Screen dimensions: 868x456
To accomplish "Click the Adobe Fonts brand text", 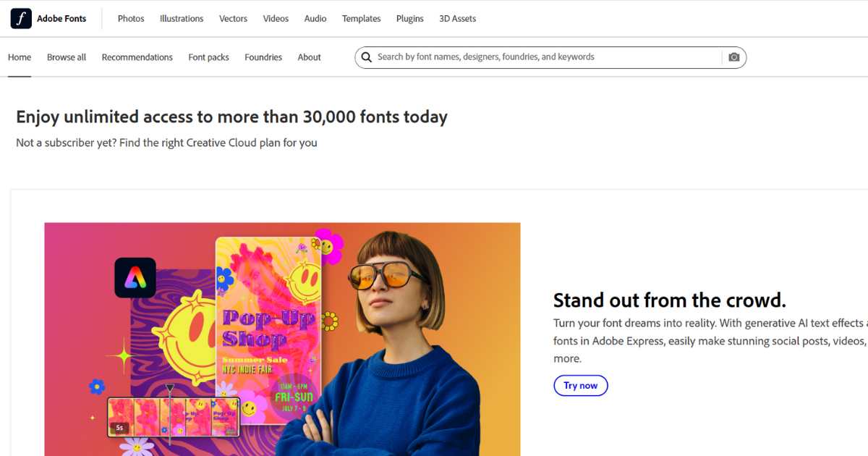I will click(61, 19).
